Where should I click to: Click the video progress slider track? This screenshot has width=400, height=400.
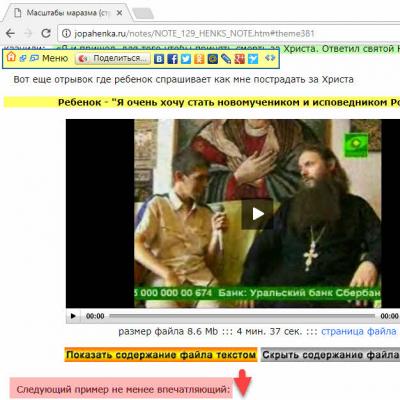pyautogui.click(x=242, y=316)
